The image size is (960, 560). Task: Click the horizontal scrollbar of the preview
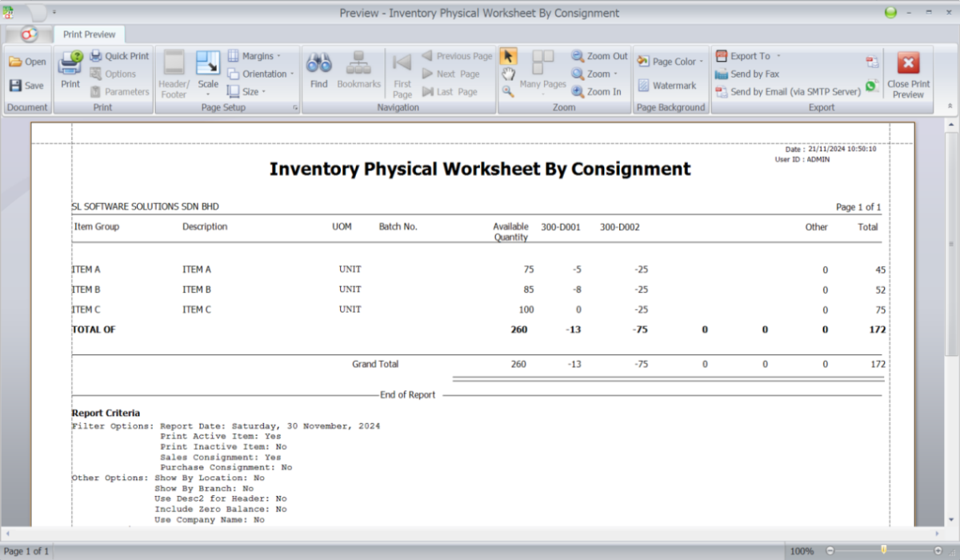click(472, 535)
